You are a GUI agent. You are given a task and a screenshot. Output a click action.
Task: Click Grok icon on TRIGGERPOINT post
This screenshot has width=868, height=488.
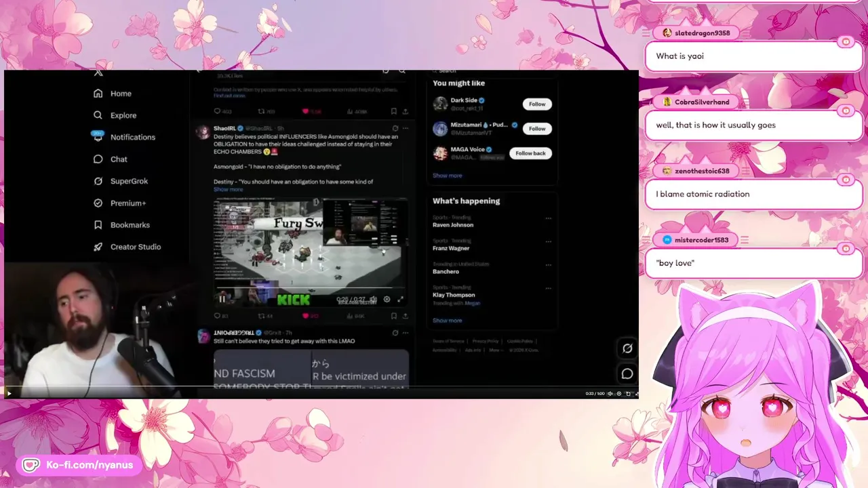(x=395, y=333)
